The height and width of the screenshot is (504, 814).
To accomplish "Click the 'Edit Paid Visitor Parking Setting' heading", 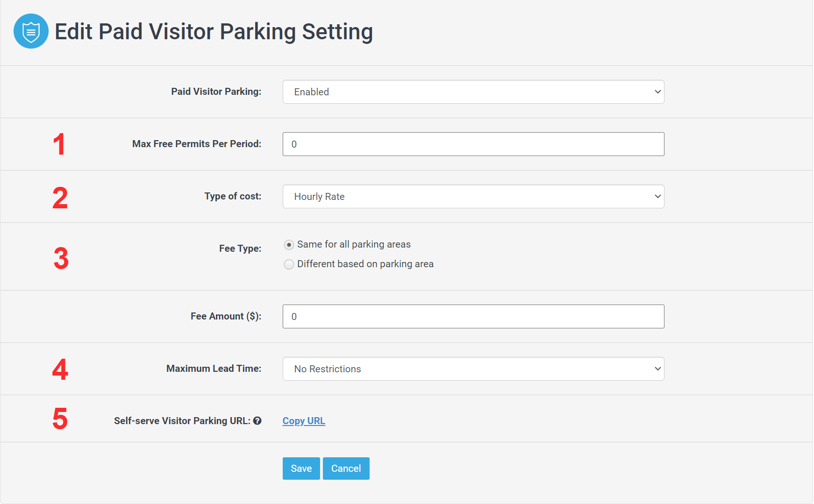I will tap(214, 32).
